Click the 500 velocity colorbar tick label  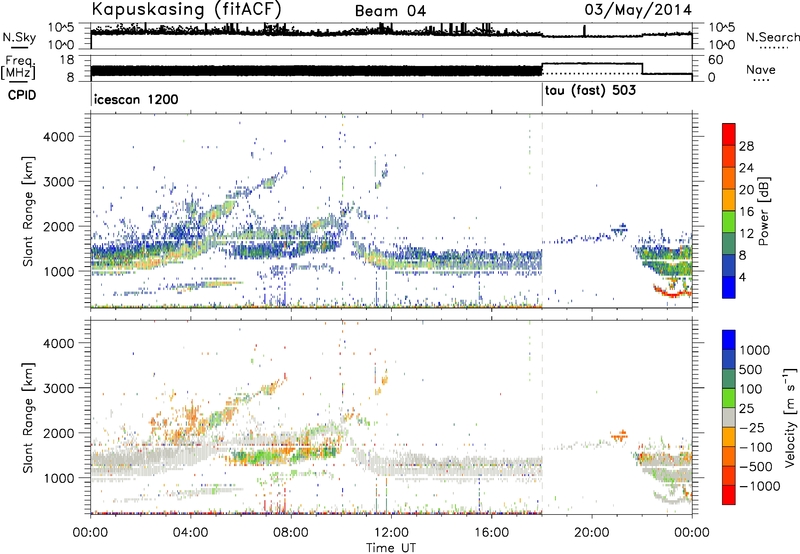(751, 369)
